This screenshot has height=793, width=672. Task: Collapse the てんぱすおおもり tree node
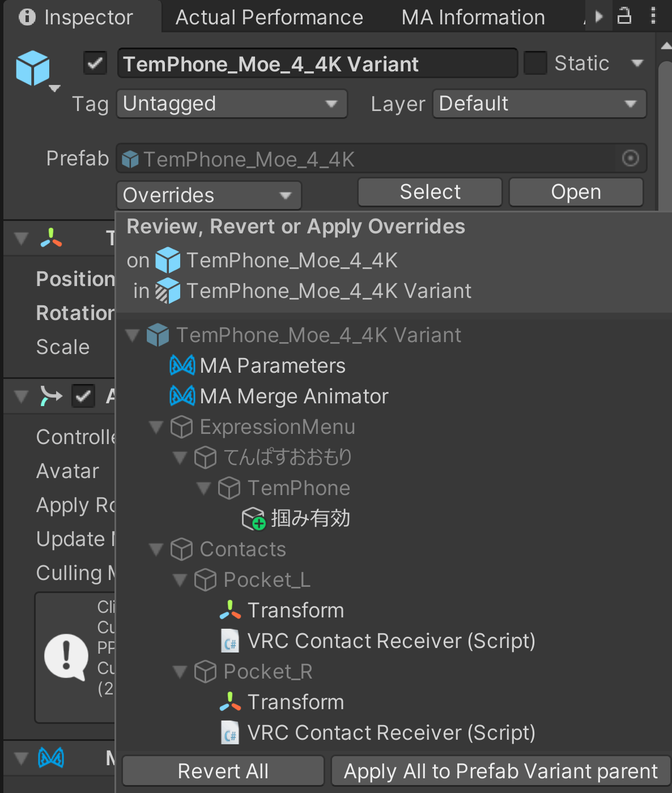[180, 458]
